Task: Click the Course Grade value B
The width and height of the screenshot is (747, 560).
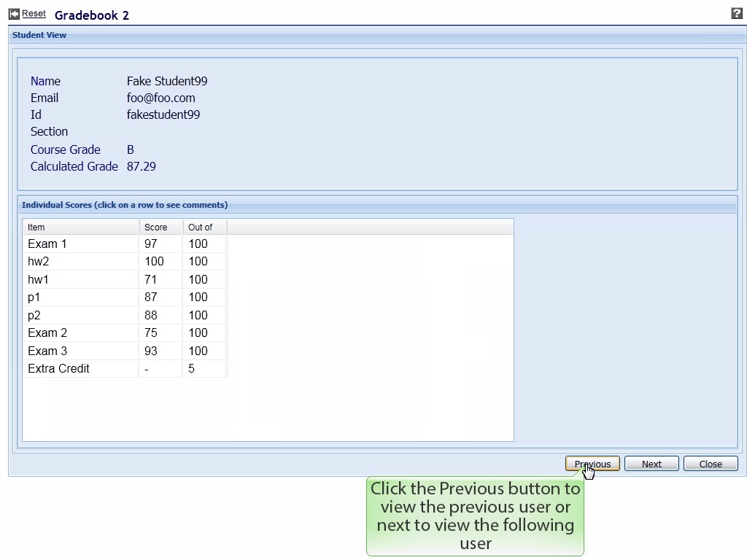Action: (x=130, y=149)
